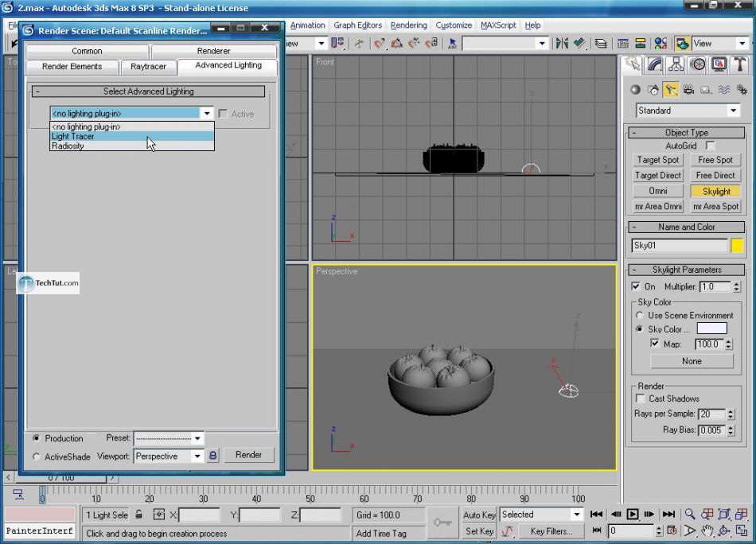756x544 pixels.
Task: Open the Rendering menu
Action: click(x=408, y=25)
